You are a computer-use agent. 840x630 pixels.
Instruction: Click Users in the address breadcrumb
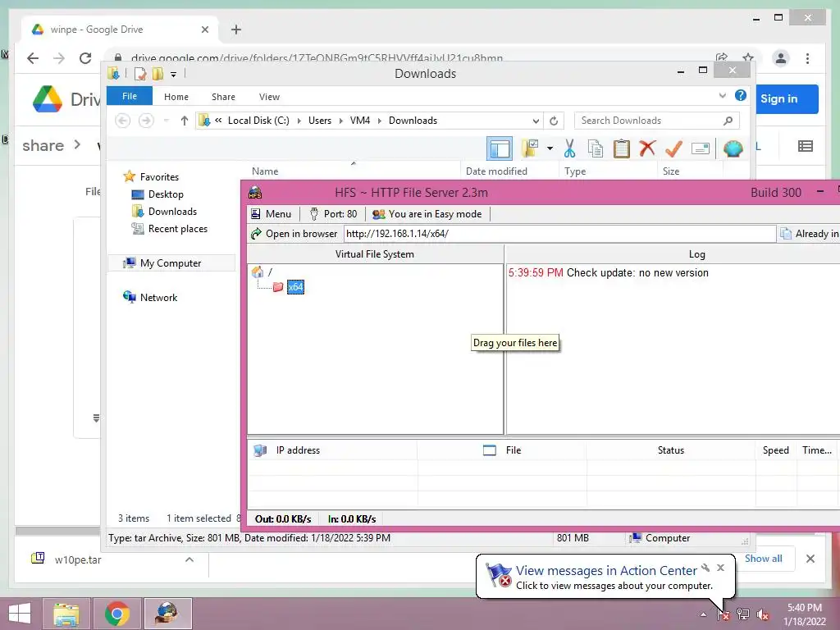[x=320, y=121]
